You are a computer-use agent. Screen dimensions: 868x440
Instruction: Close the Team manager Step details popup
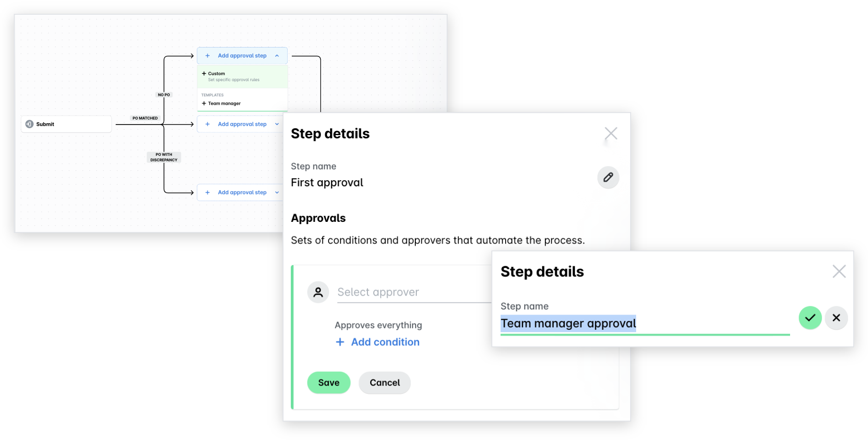[x=839, y=271]
